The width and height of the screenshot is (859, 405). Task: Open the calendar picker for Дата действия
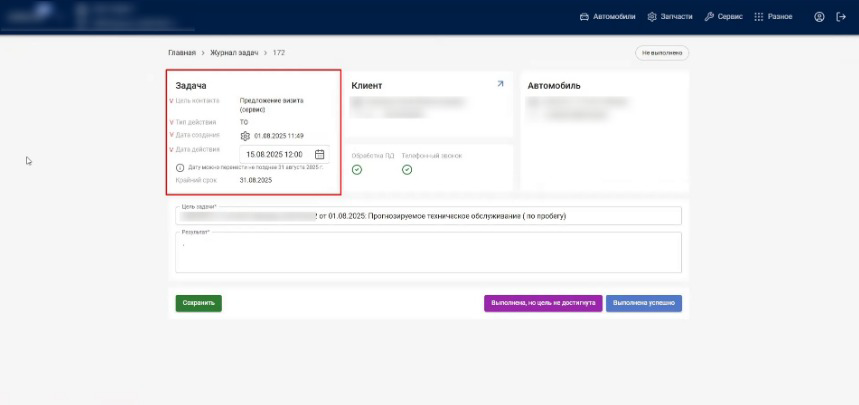point(319,155)
